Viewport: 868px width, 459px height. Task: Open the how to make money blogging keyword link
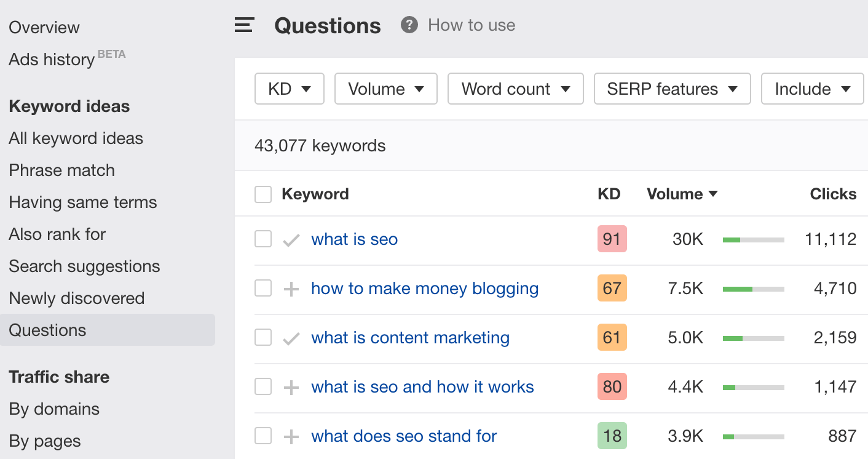pos(425,289)
